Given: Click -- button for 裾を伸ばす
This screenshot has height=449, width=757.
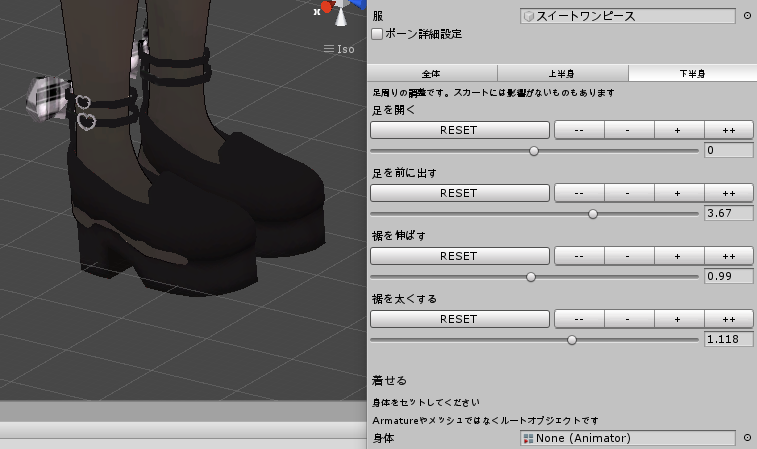Looking at the screenshot, I should click(x=579, y=256).
